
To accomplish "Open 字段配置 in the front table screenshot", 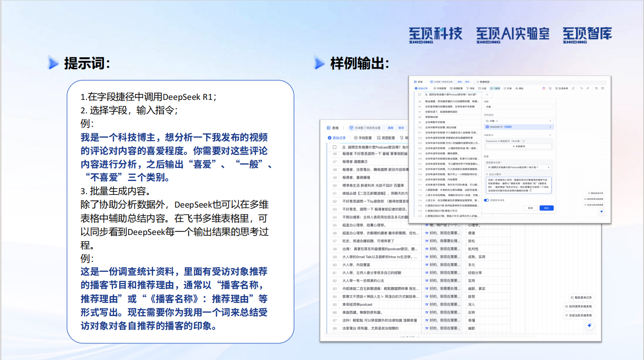I will 440,88.
